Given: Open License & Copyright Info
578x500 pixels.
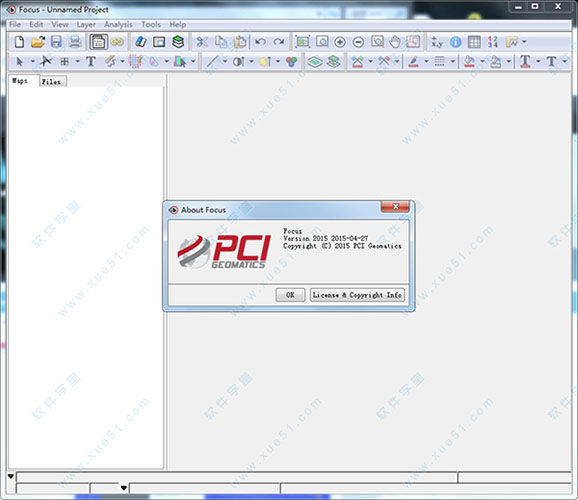Looking at the screenshot, I should coord(357,295).
